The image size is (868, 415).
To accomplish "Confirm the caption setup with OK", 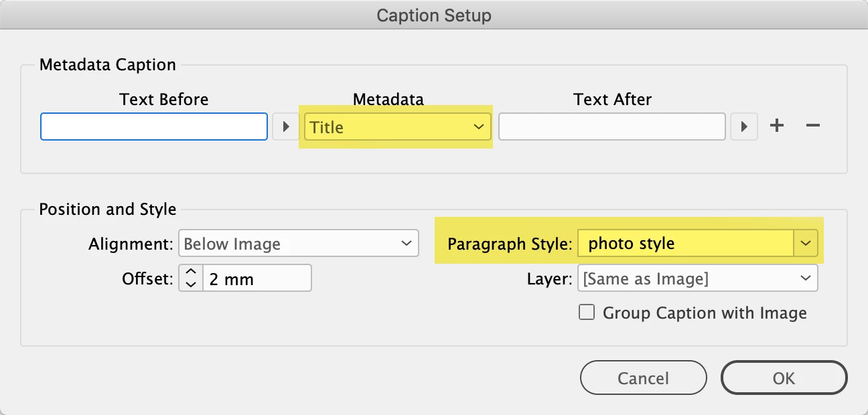I will (784, 378).
